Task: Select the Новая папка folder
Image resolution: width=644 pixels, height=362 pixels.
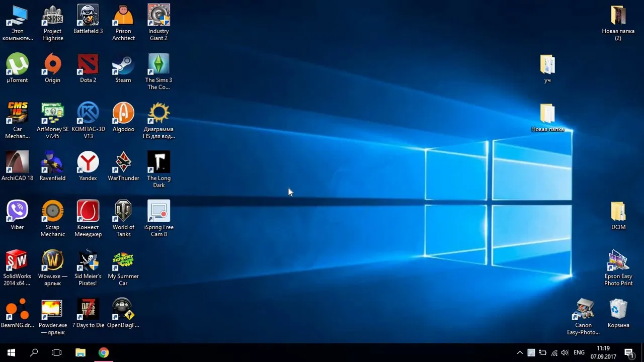Action: click(x=547, y=118)
